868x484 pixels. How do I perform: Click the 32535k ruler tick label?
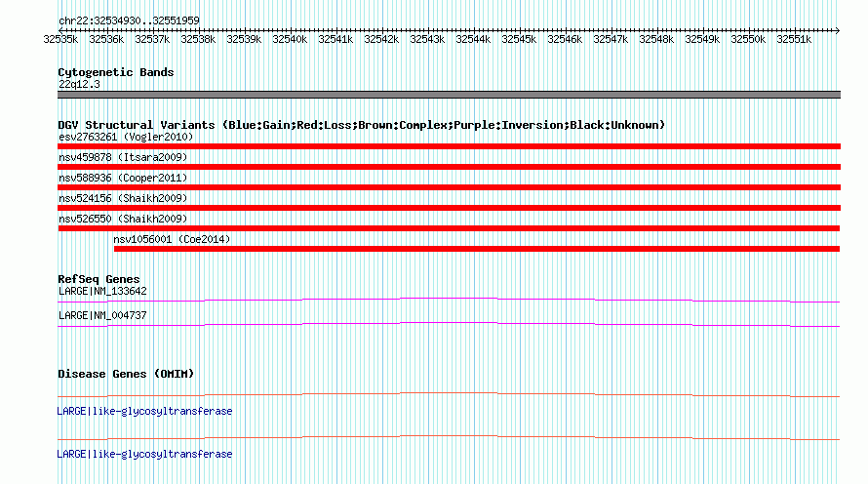click(60, 39)
